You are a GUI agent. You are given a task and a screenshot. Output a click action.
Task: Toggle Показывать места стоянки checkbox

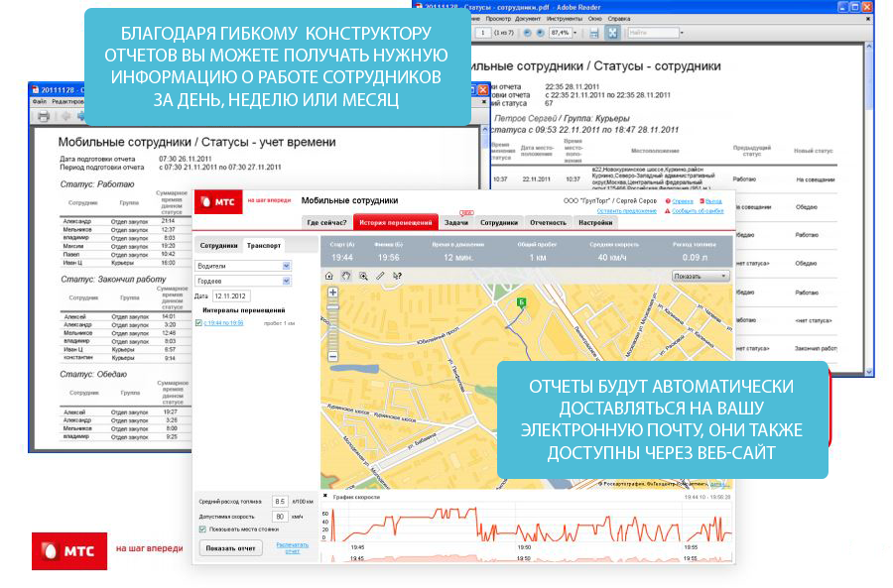click(202, 529)
